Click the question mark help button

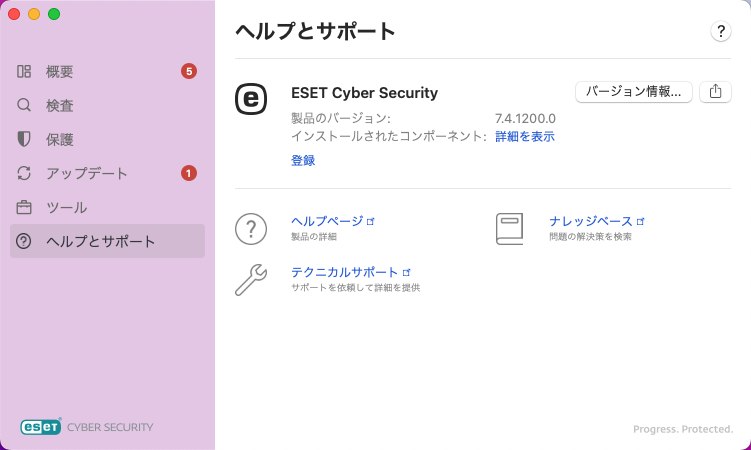(720, 31)
